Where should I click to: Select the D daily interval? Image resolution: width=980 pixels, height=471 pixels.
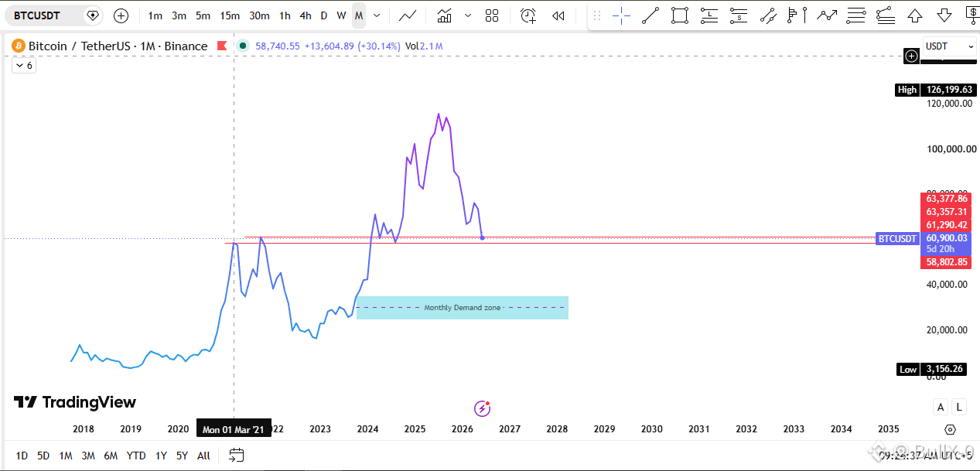(324, 15)
